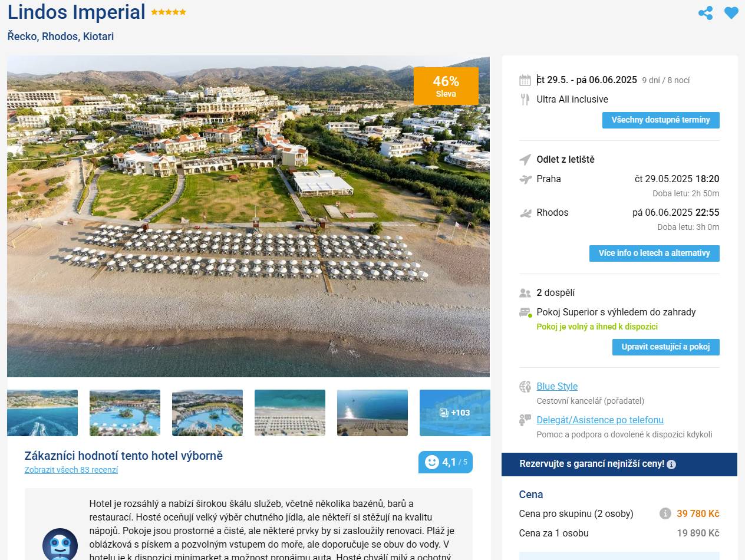Viewport: 745px width, 560px height.
Task: Open Delegát/Asistence po telefonu link
Action: (600, 420)
